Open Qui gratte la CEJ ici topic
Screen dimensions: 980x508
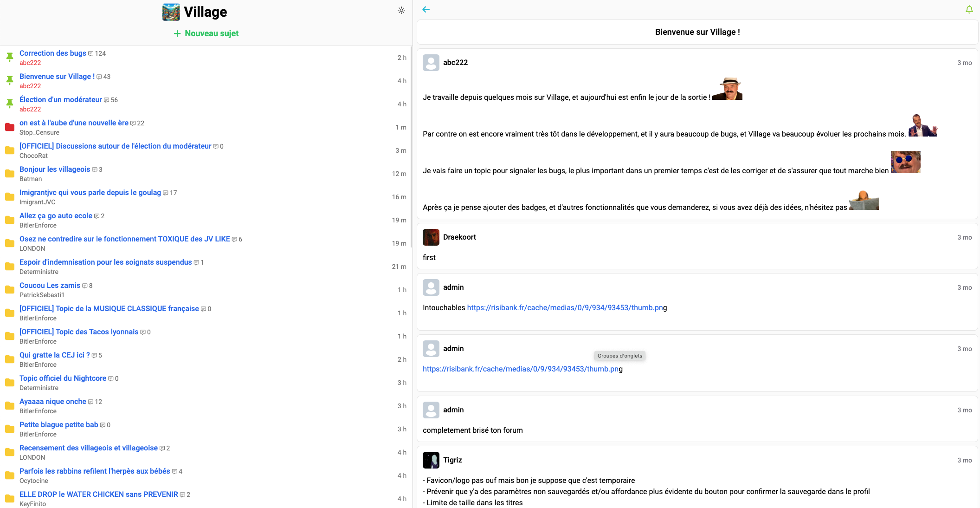(x=54, y=355)
